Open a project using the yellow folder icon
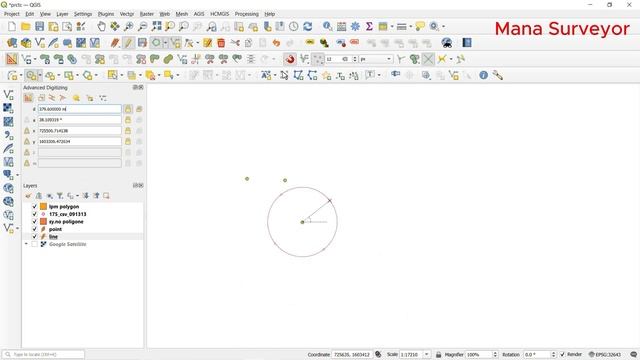 (26, 27)
